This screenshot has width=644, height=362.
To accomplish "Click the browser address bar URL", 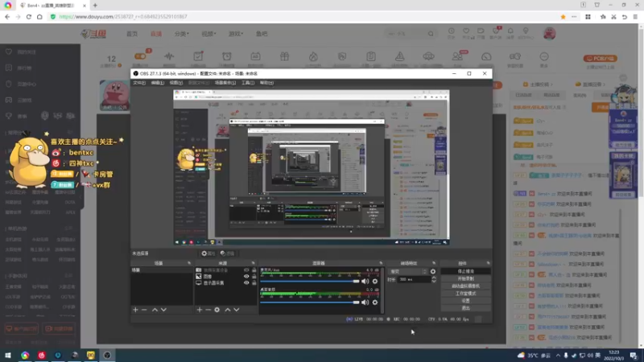I will pos(123,17).
